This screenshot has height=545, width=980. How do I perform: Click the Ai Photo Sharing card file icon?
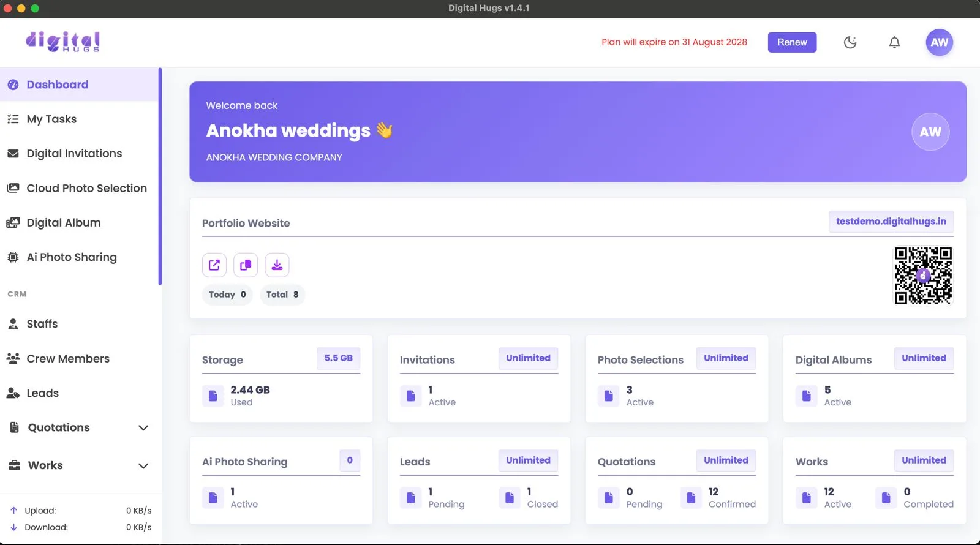213,498
